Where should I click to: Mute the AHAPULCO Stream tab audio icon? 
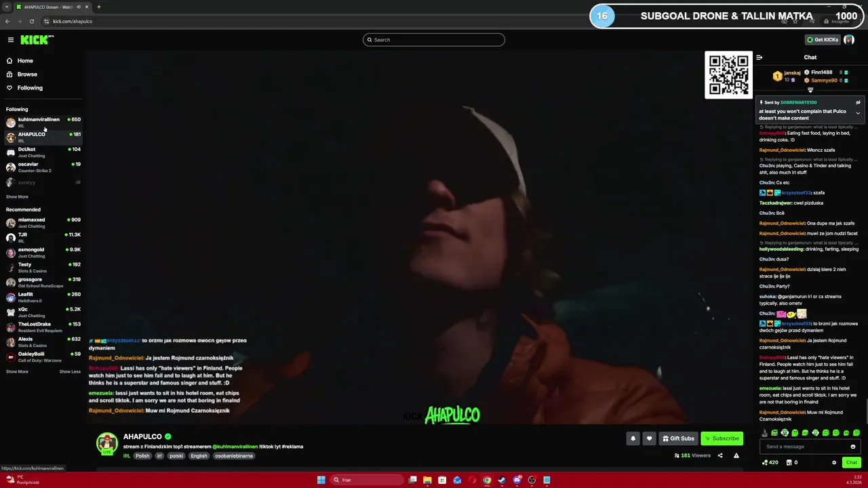pos(79,7)
